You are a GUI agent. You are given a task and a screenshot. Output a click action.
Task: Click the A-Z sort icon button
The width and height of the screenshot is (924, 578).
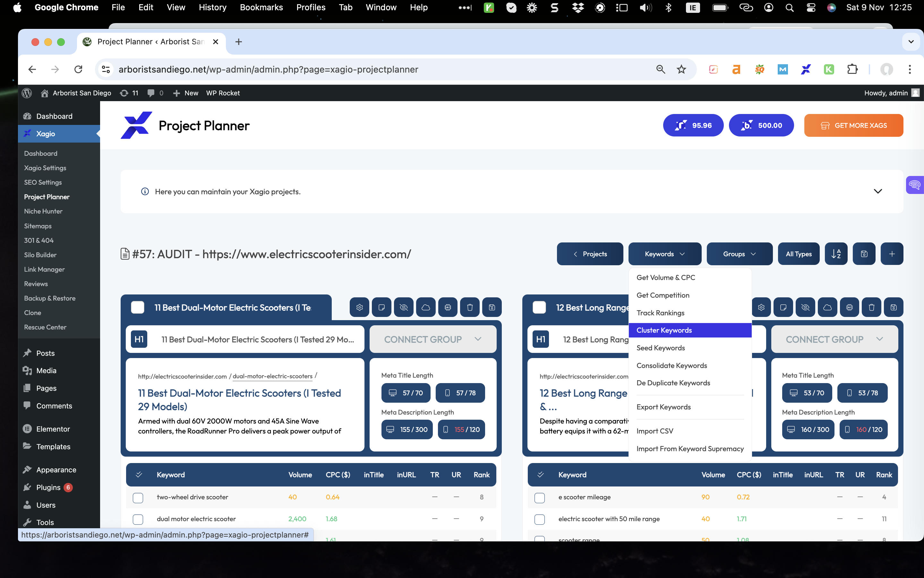point(836,254)
